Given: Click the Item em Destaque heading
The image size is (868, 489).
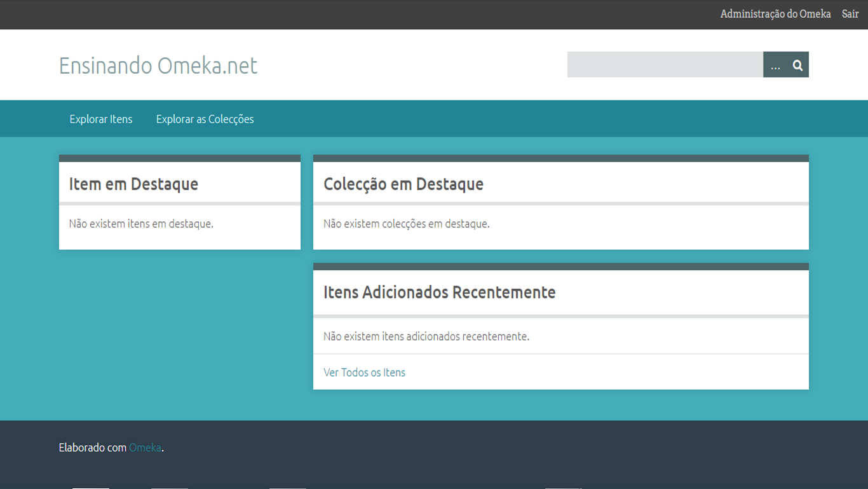Looking at the screenshot, I should click(x=133, y=184).
